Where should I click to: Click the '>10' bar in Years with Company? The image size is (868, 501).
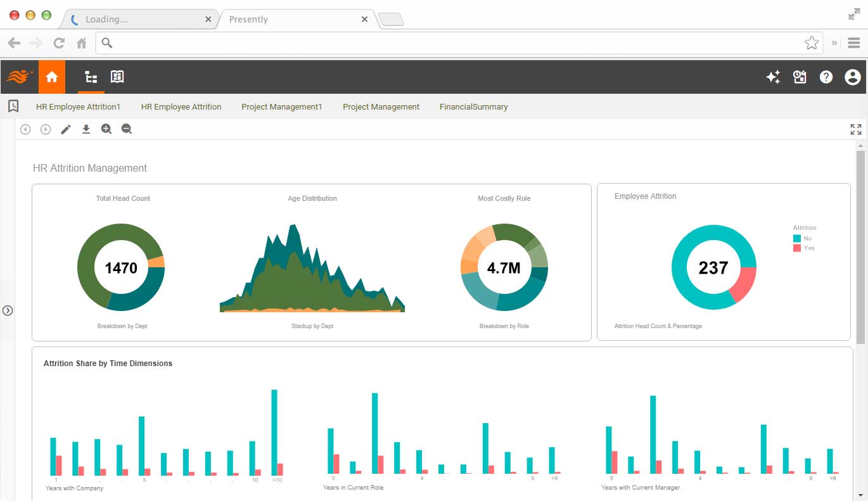tap(274, 433)
